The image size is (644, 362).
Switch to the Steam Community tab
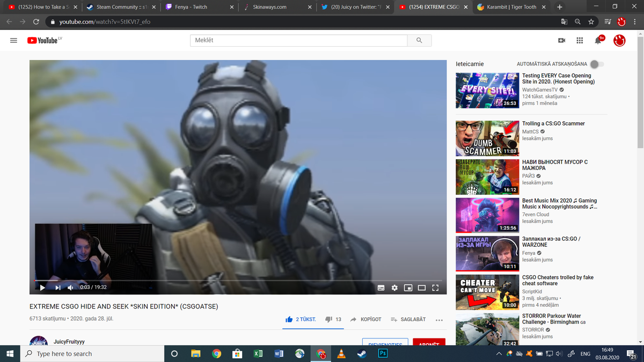(x=121, y=7)
